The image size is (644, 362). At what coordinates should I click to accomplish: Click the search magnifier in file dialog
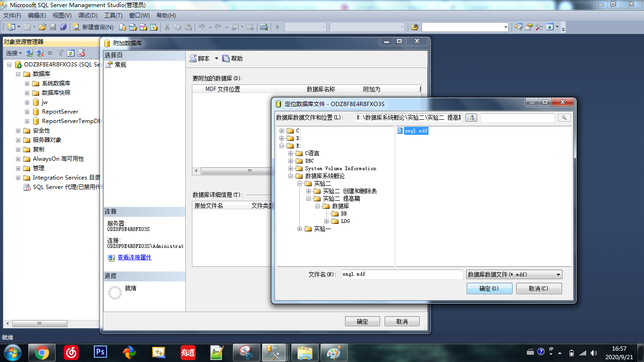coord(564,118)
